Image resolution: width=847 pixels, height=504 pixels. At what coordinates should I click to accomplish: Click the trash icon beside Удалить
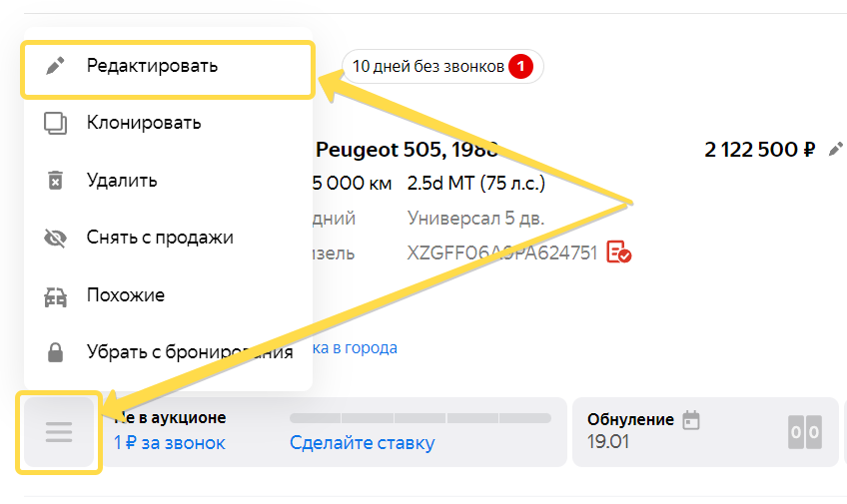tap(56, 181)
